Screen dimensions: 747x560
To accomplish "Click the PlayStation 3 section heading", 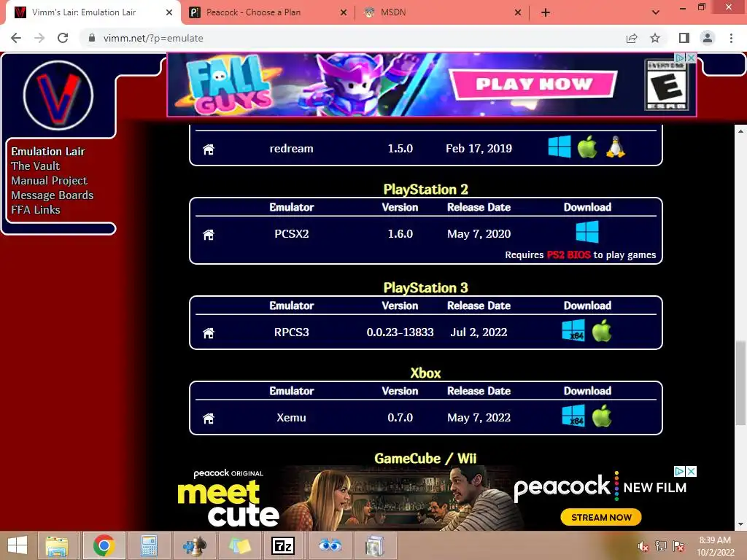I will (425, 287).
